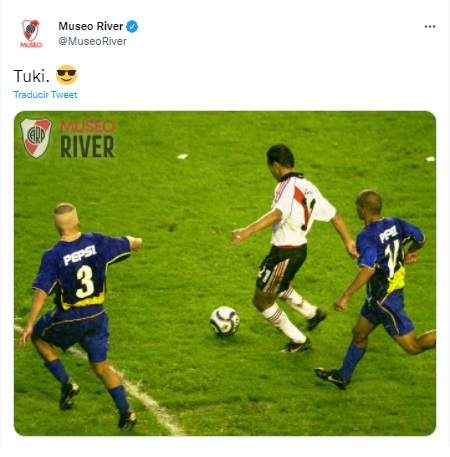450x457 pixels.
Task: Click the blue verified badge
Action: click(x=132, y=26)
